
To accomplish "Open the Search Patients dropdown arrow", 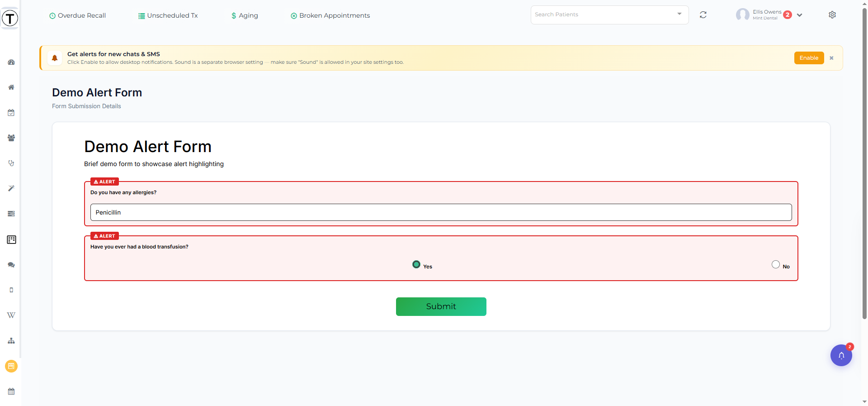I will click(x=679, y=14).
